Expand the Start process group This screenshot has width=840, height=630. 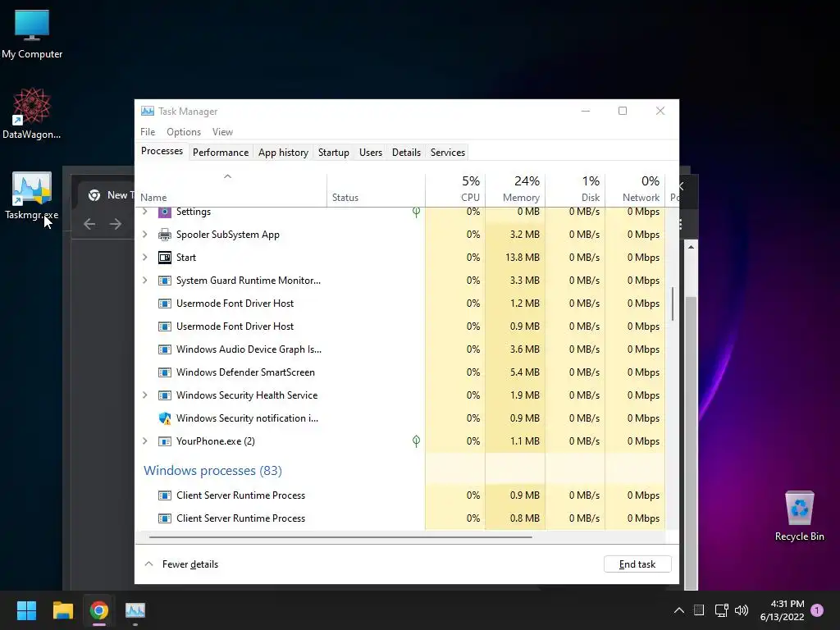[144, 257]
